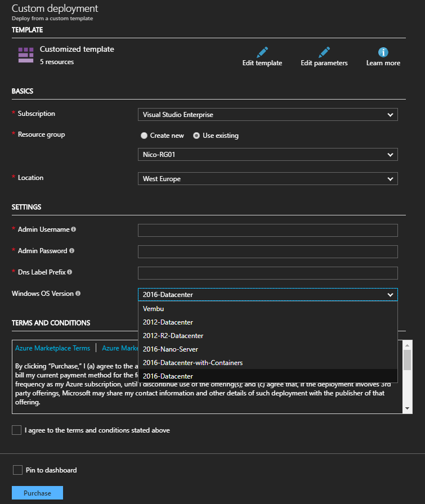Open the second Azure Marketplace link

(120, 348)
